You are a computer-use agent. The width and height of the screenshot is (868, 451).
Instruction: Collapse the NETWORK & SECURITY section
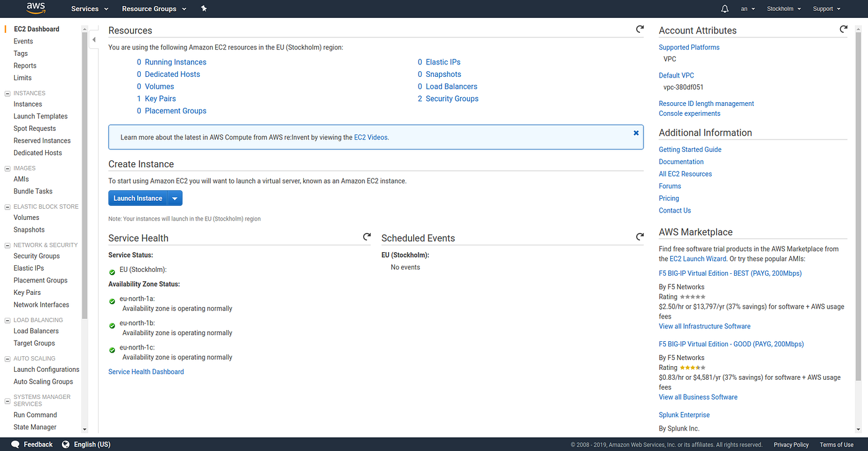tap(7, 245)
